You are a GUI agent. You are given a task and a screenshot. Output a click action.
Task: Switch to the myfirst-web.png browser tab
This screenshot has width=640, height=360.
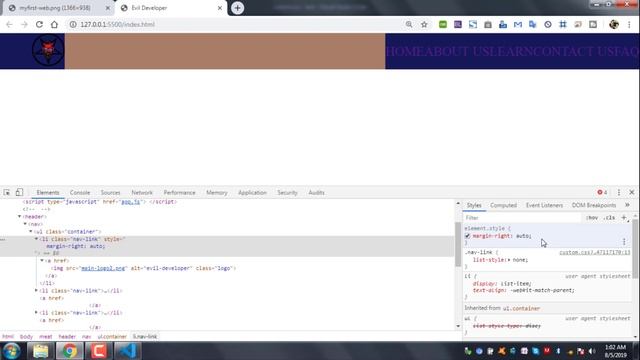coord(57,8)
